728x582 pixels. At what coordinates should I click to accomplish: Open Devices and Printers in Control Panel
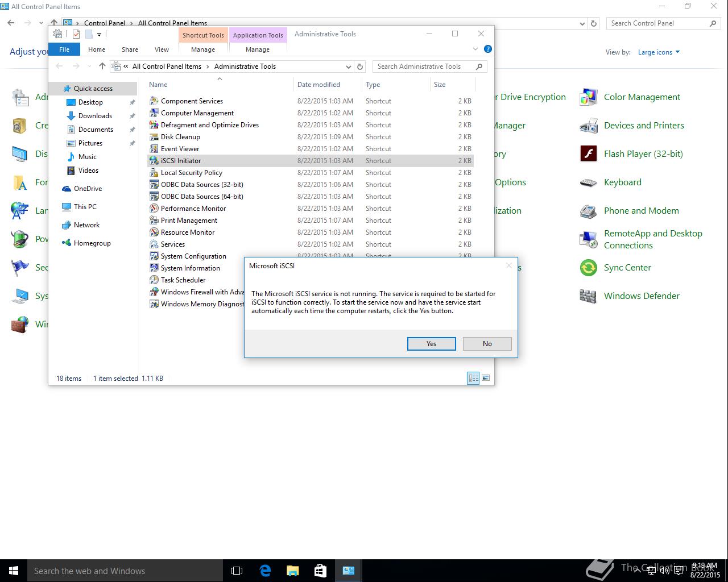[631, 126]
